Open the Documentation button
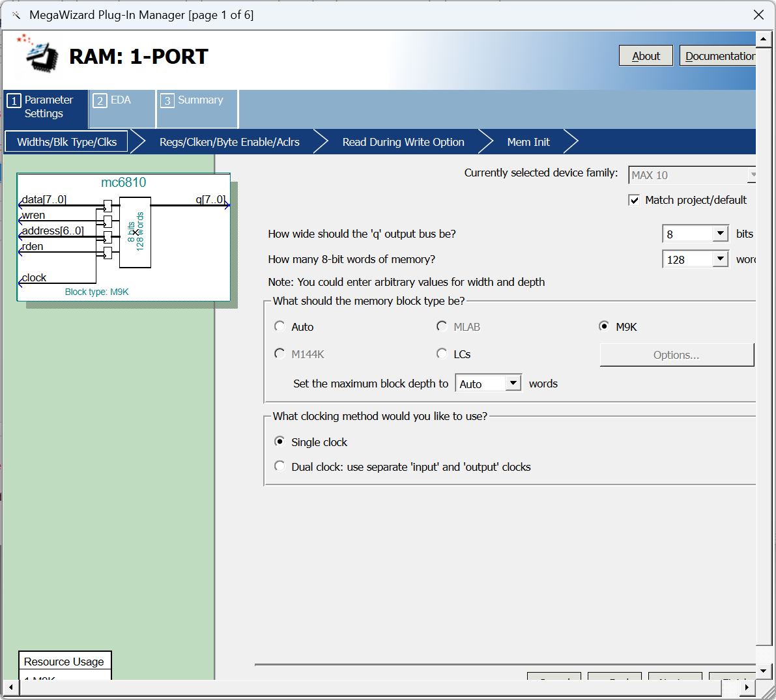The height and width of the screenshot is (700, 776). click(719, 56)
